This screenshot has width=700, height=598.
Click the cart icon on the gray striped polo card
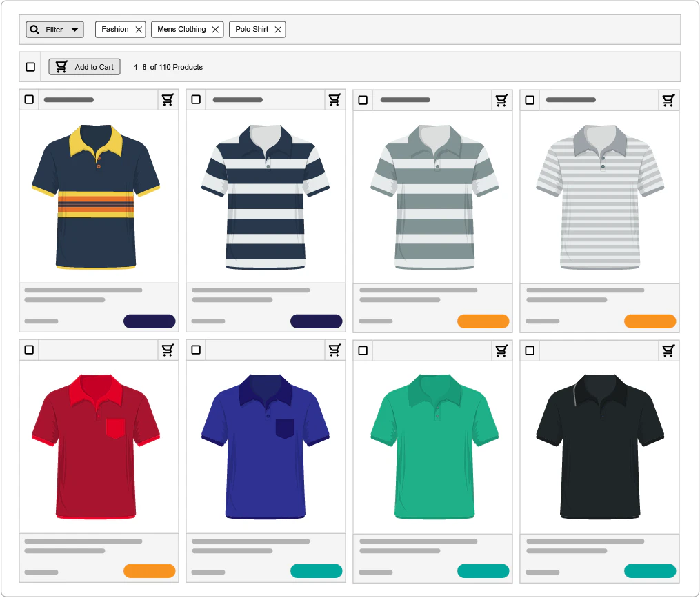coord(501,99)
